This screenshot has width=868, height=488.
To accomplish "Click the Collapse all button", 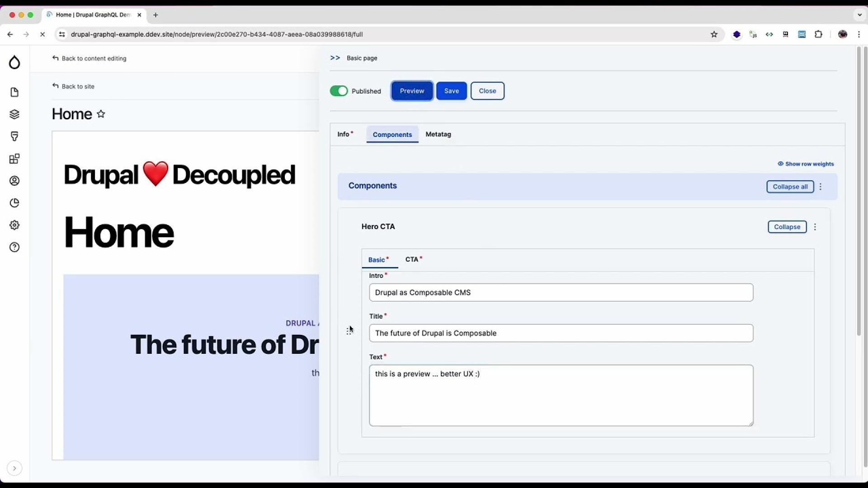I will click(790, 187).
